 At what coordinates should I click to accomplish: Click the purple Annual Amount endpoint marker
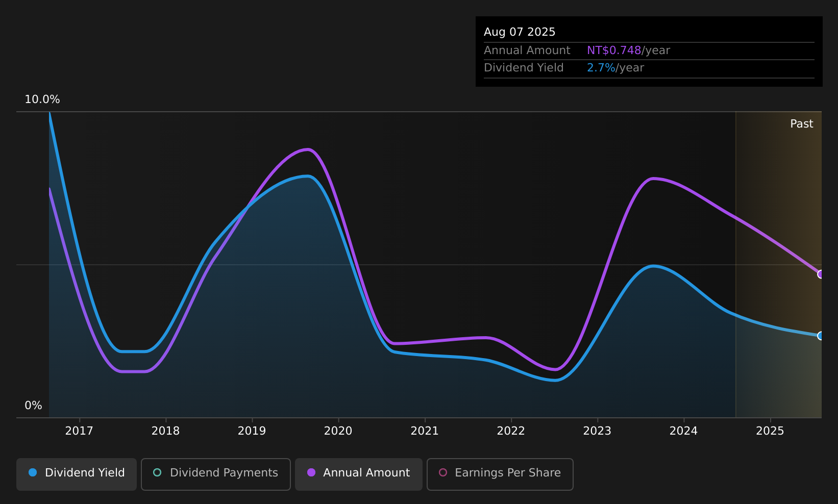point(821,274)
